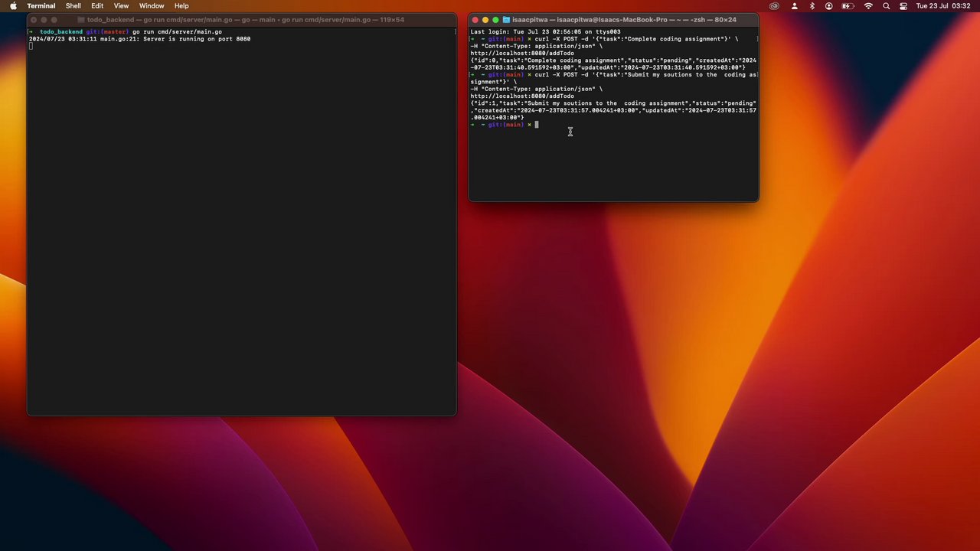
Task: Close the isaacpitwa zsh terminal window
Action: (475, 20)
